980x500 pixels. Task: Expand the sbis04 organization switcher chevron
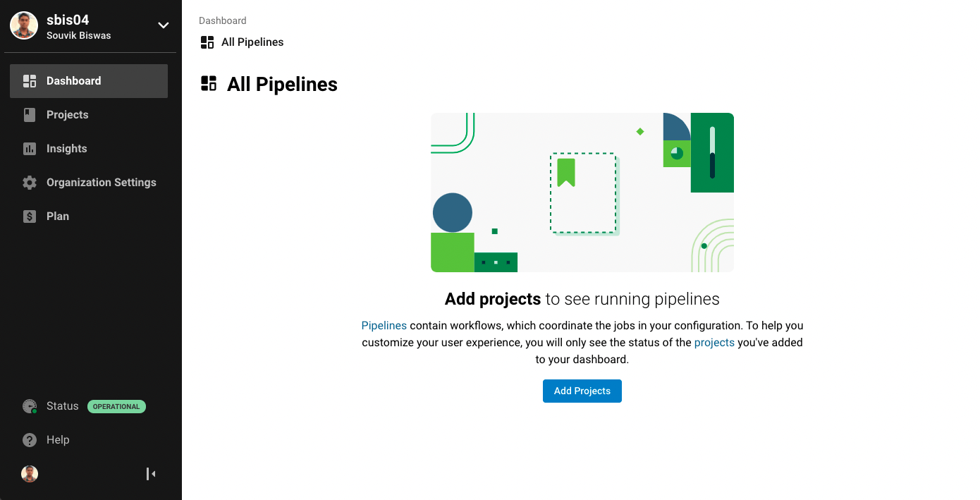pos(163,25)
